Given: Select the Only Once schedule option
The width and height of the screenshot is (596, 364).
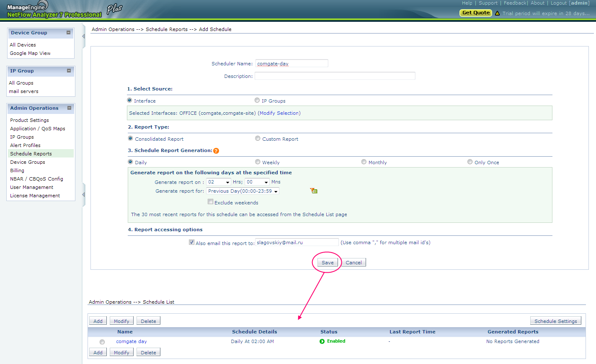Looking at the screenshot, I should pyautogui.click(x=470, y=162).
